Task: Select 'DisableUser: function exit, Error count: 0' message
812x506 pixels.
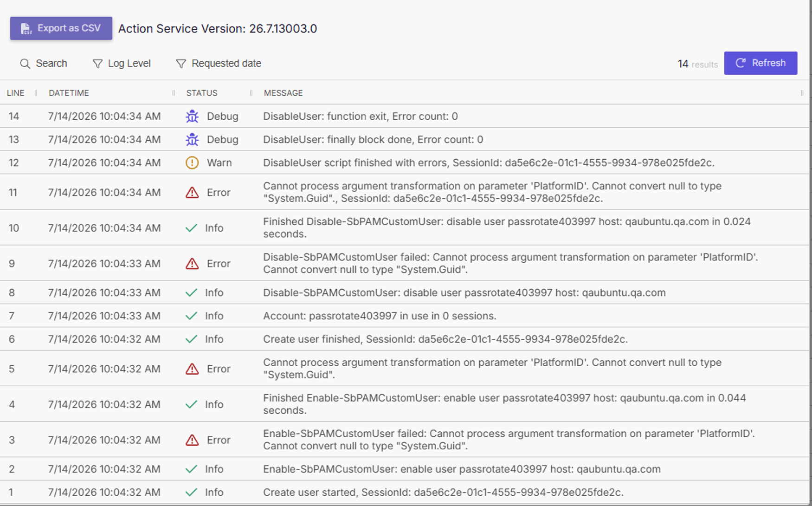Action: (x=361, y=116)
